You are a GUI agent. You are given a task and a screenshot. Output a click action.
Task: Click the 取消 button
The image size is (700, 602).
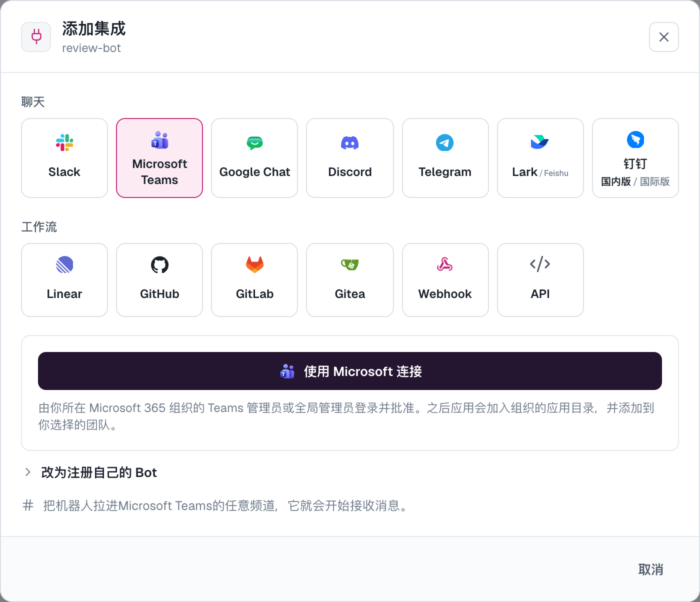(650, 569)
